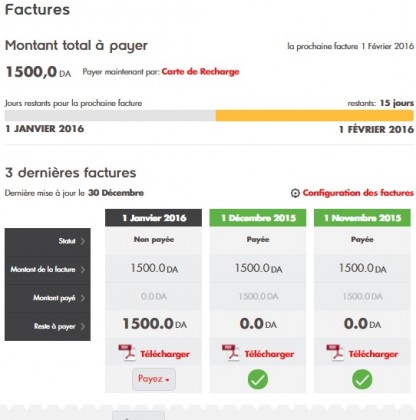Select the 1 Décembre 2015 invoice header
Viewport: 416px width, 420px height.
[258, 218]
